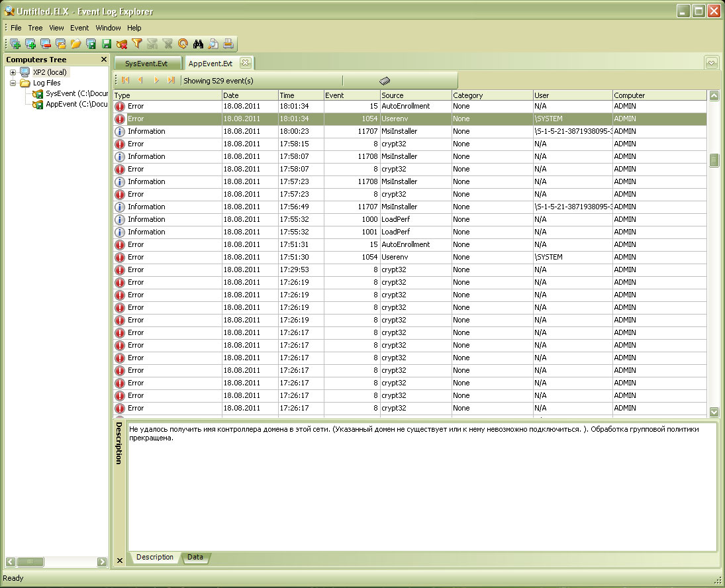Click the Refresh circular arrow icon

(183, 44)
